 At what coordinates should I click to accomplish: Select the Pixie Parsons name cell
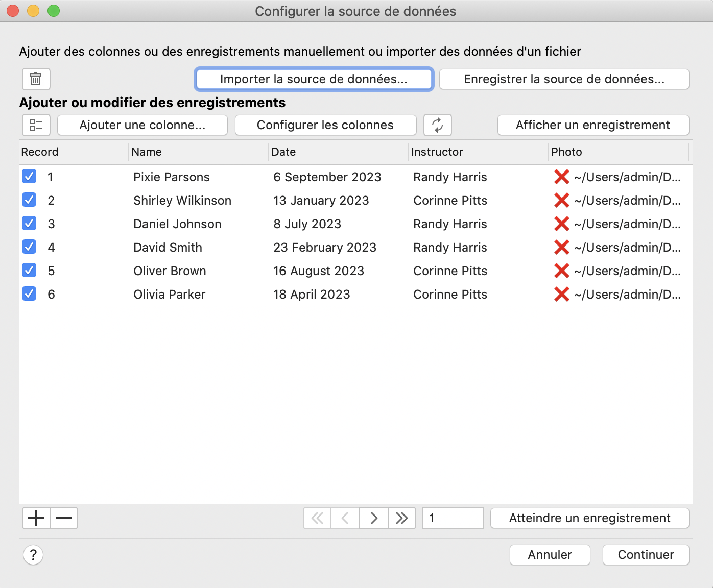172,177
